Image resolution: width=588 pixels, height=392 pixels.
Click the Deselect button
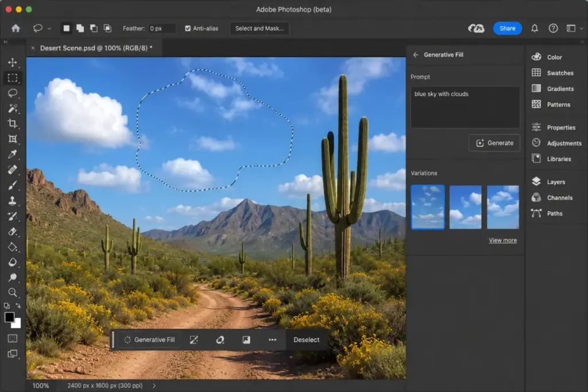coord(307,340)
